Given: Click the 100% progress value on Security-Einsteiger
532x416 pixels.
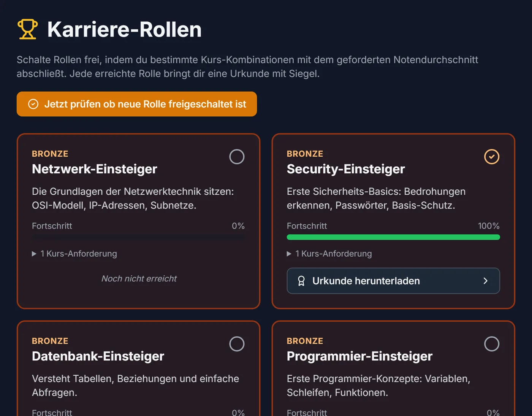Looking at the screenshot, I should (x=489, y=226).
